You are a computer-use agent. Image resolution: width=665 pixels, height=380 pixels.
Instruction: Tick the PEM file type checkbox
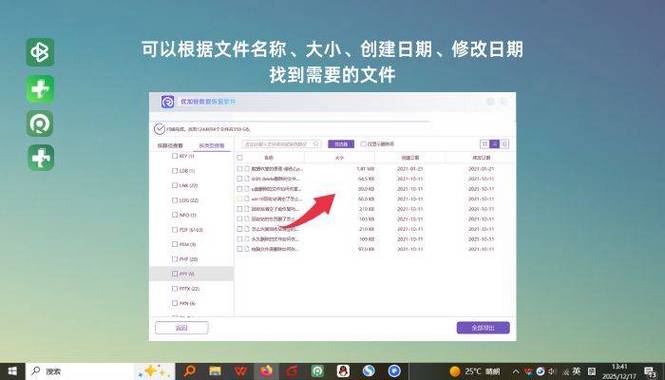175,244
